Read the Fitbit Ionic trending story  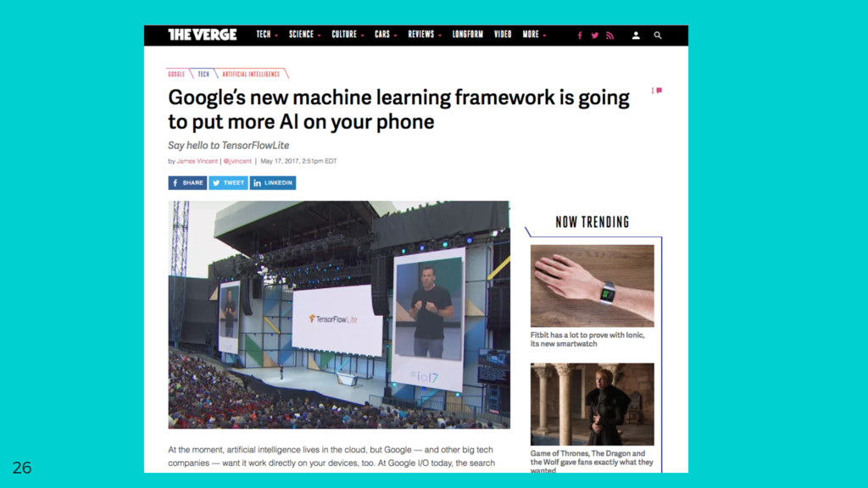pyautogui.click(x=587, y=339)
